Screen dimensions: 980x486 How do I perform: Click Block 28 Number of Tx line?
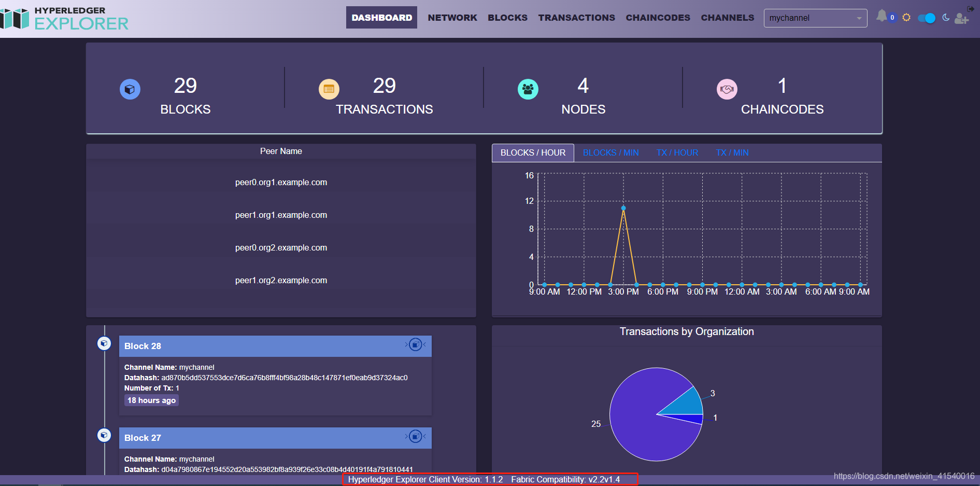point(152,388)
